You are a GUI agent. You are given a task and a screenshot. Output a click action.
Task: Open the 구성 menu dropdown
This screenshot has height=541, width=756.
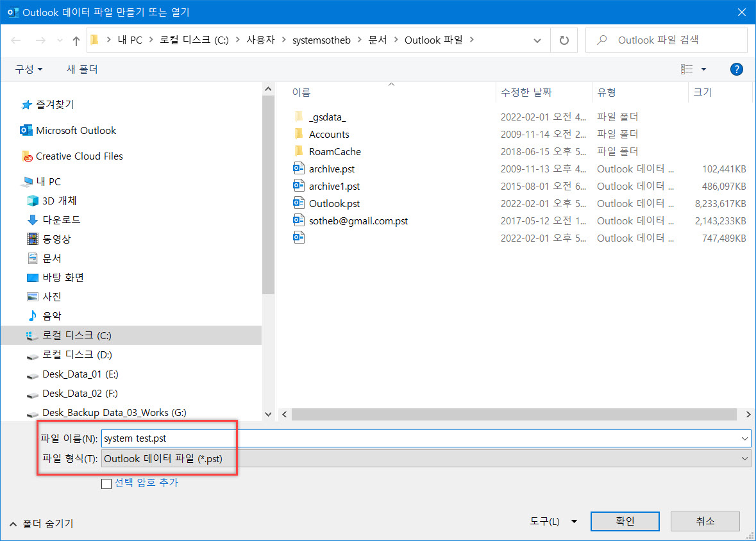[29, 69]
